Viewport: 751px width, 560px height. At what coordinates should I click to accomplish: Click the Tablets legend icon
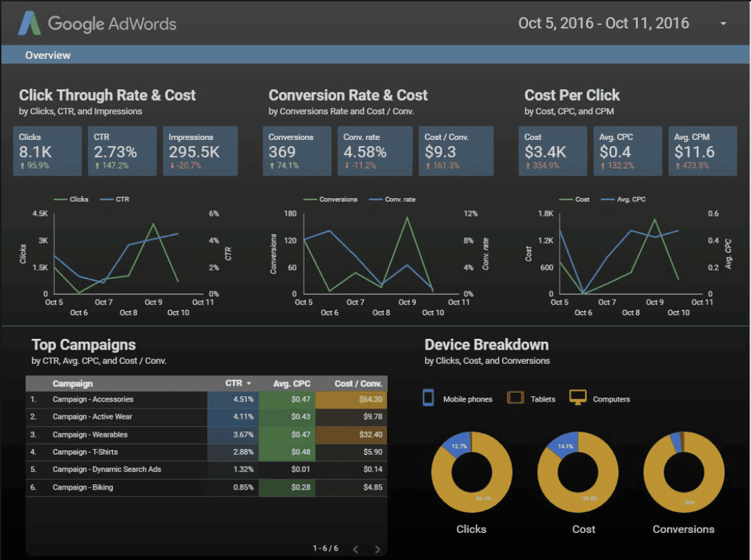click(516, 398)
